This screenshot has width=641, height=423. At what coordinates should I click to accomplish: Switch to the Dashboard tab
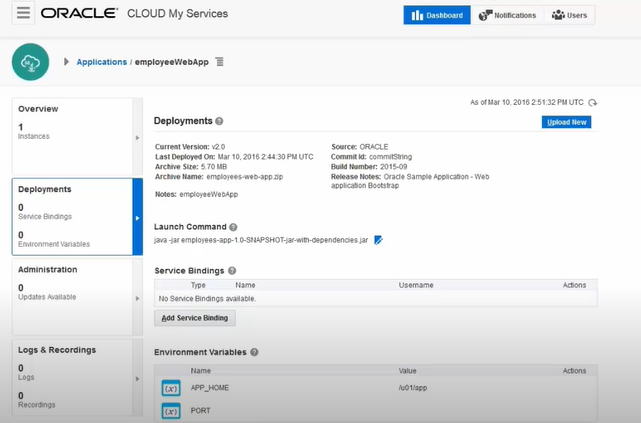437,15
